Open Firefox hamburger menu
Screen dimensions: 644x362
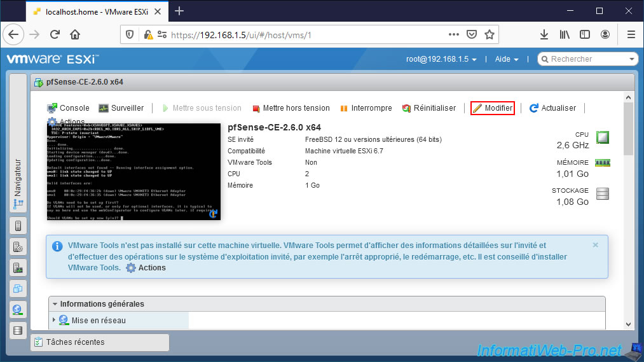pos(631,34)
